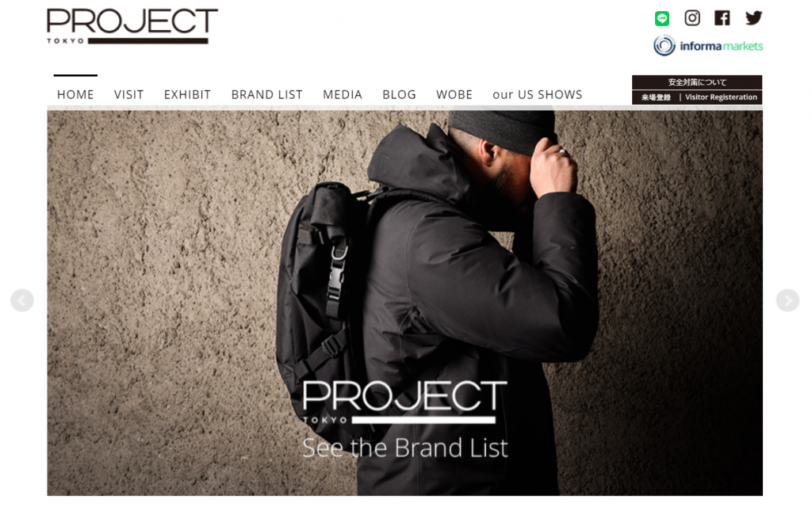The width and height of the screenshot is (812, 515).
Task: Navigate to the BLOG page
Action: coord(400,95)
